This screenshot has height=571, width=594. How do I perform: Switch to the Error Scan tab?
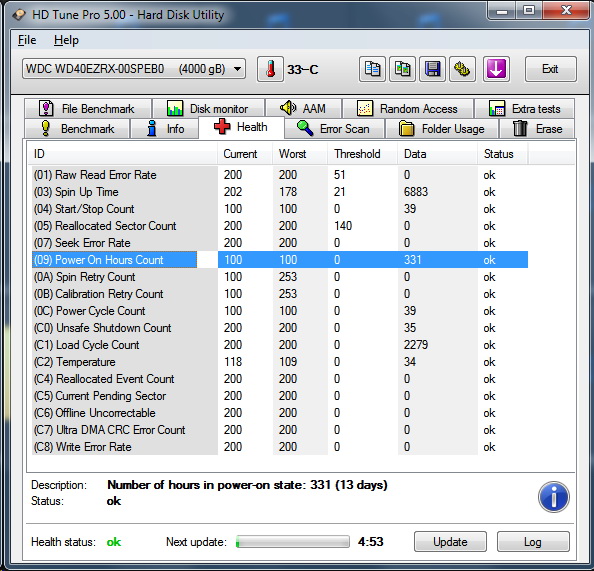[x=334, y=128]
